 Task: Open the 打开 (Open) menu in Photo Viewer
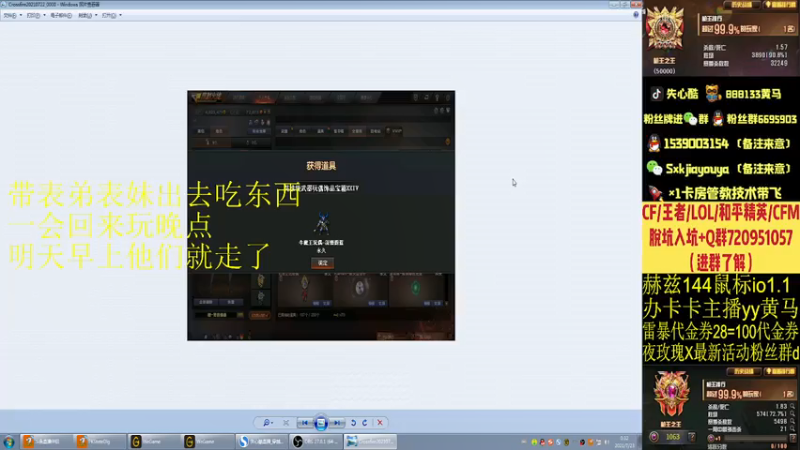[109, 15]
